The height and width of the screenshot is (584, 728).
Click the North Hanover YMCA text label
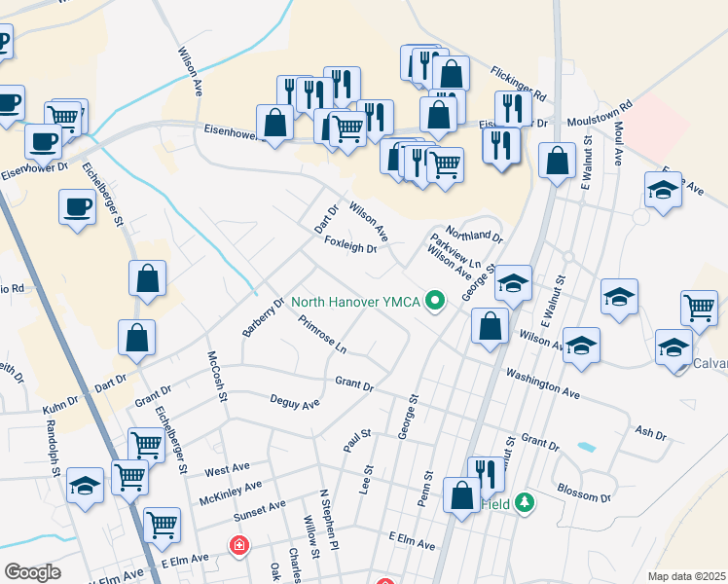click(353, 303)
